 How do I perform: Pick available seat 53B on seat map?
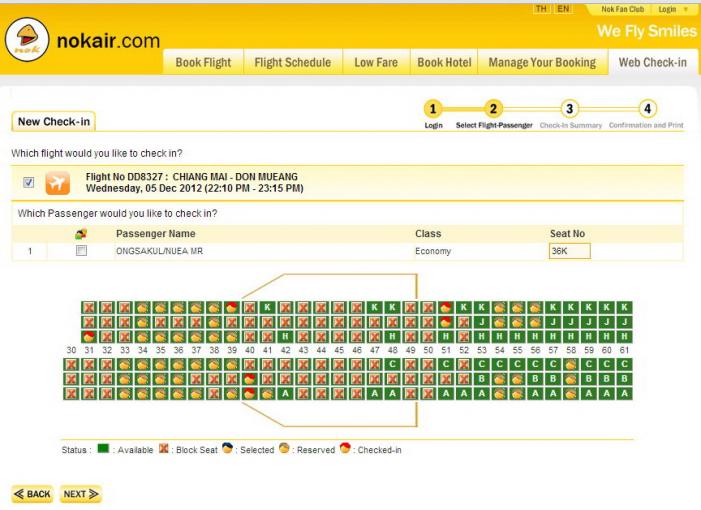tap(482, 379)
